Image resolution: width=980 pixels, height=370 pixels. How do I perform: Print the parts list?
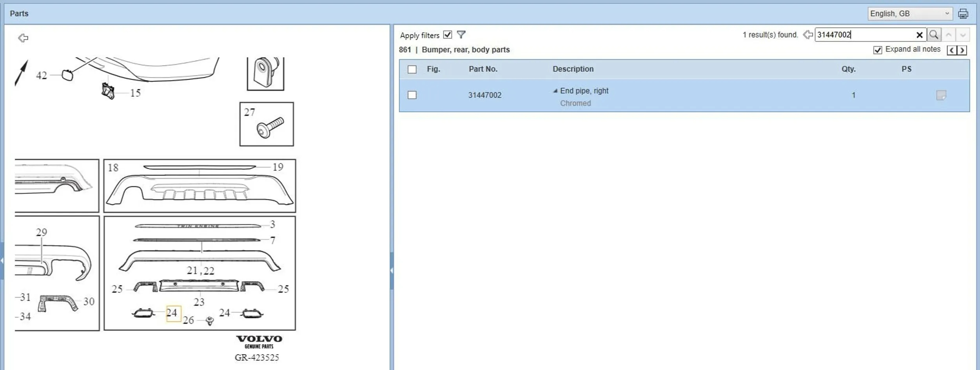coord(963,14)
